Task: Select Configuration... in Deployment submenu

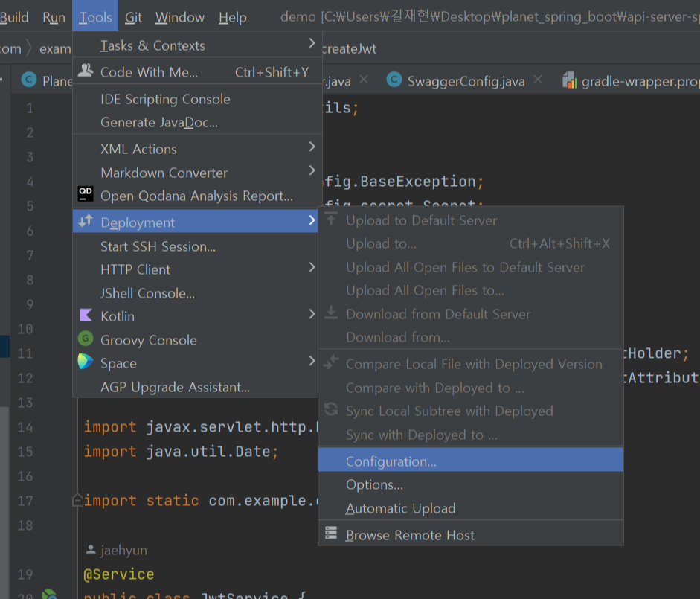Action: click(x=471, y=461)
